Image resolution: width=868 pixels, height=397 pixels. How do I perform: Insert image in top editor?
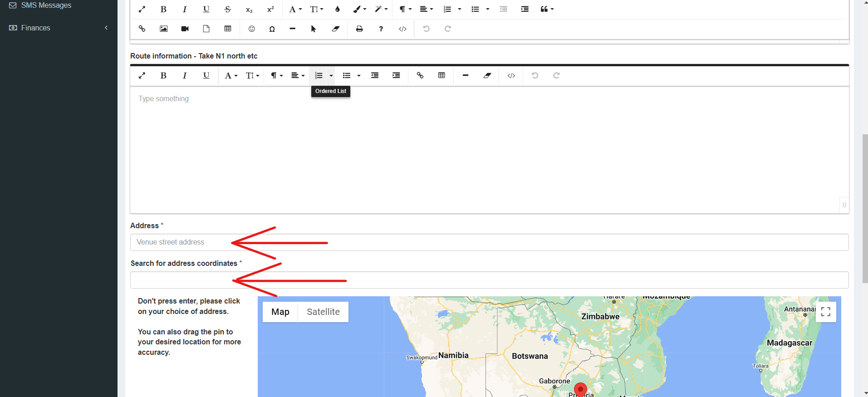164,29
